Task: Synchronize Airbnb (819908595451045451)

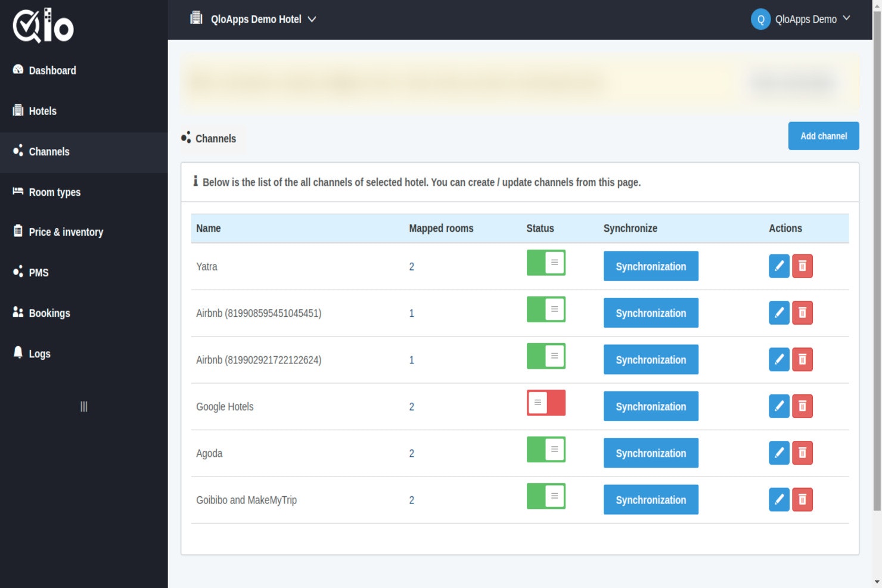Action: 651,313
